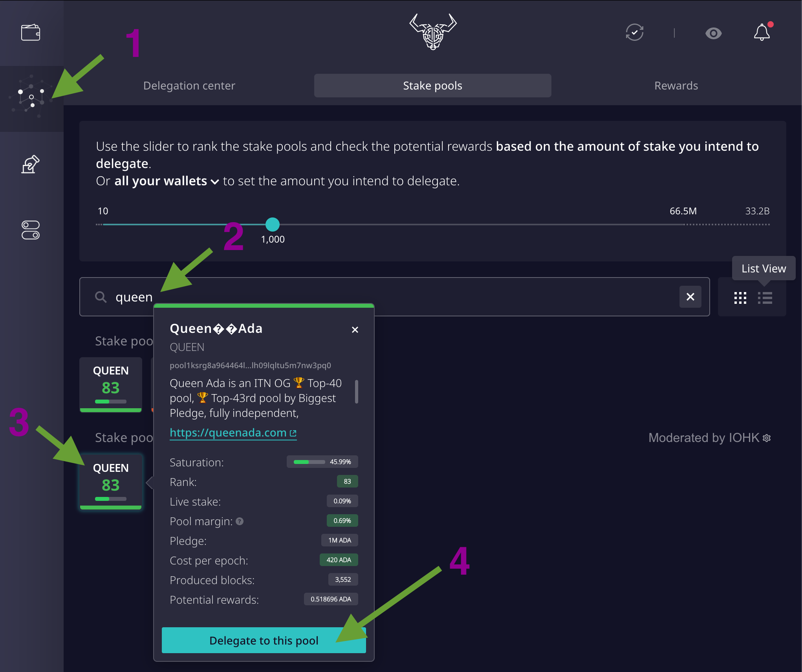This screenshot has height=672, width=802.
Task: Open the notifications bell icon
Action: (762, 32)
